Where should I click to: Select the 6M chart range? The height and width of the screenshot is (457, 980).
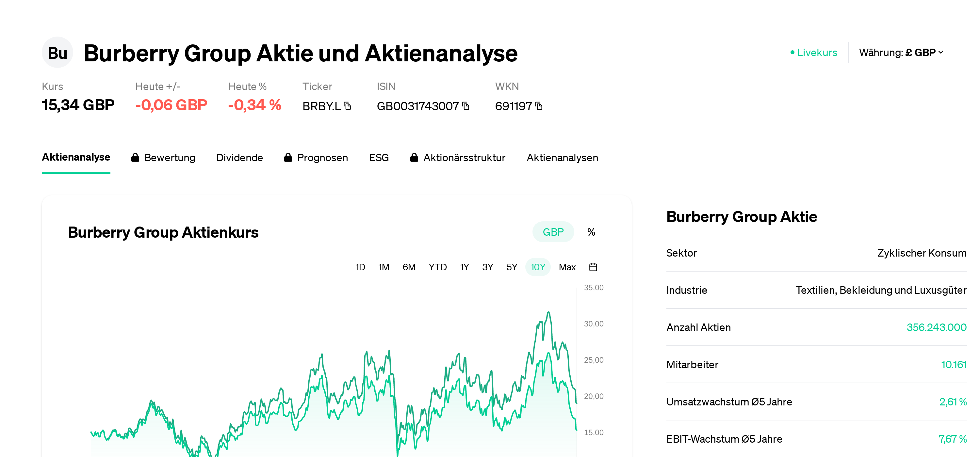point(409,267)
